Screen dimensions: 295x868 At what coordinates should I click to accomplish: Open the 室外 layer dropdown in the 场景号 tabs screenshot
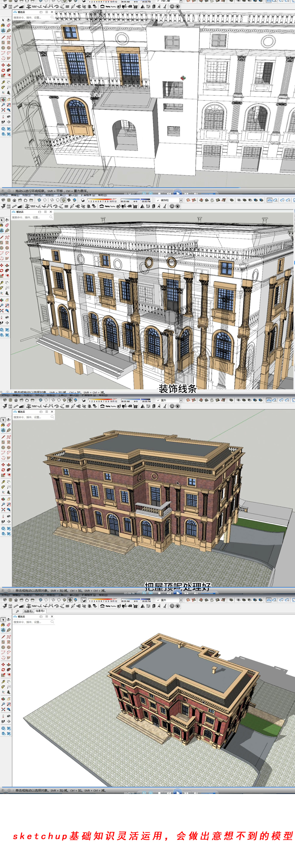(x=181, y=600)
